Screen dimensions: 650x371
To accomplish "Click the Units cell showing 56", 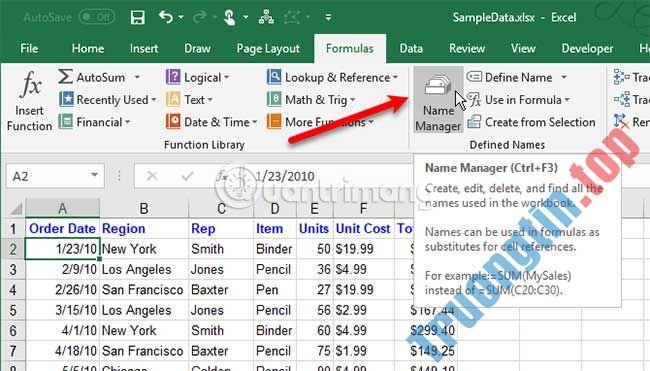I will click(314, 310).
